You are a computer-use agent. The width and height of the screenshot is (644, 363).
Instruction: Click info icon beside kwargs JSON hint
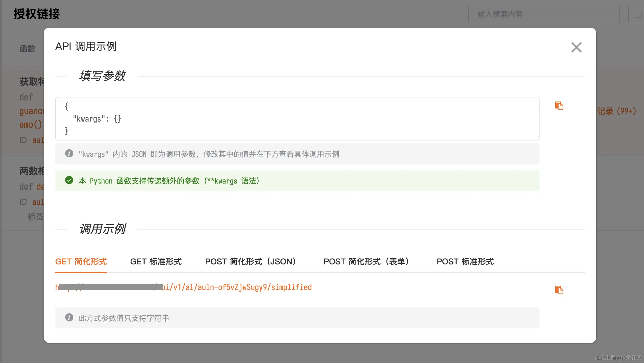pos(69,154)
